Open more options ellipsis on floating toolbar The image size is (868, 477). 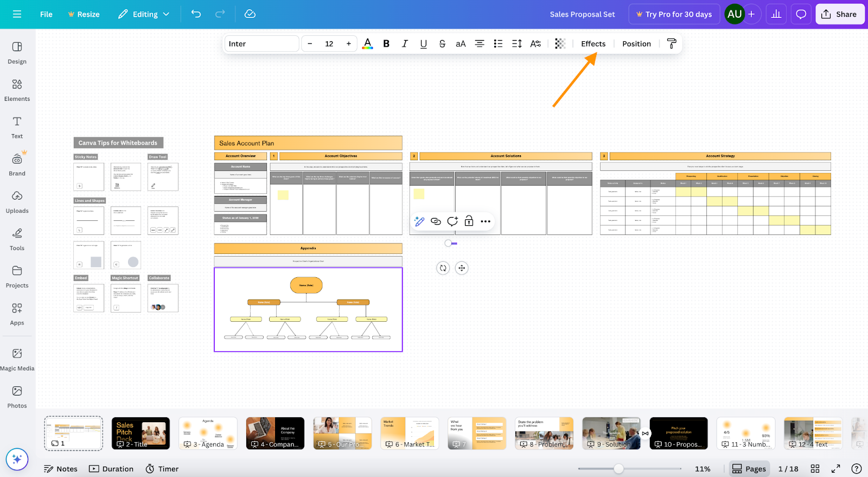(486, 221)
